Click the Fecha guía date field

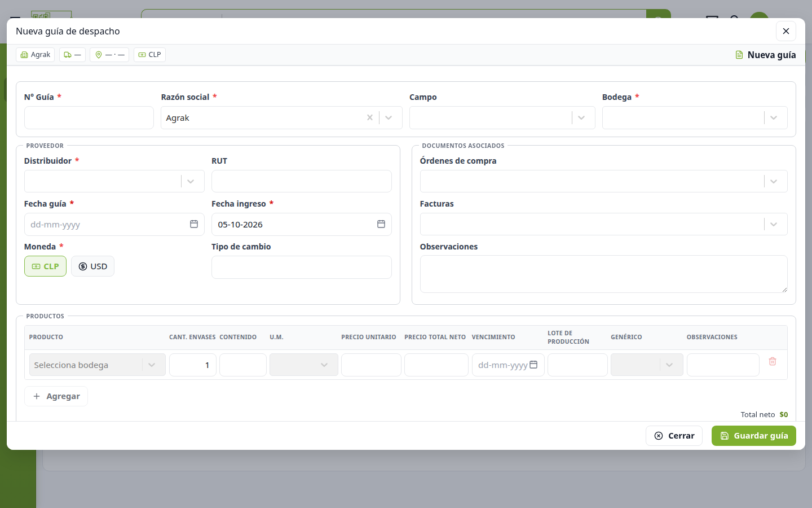(x=114, y=224)
